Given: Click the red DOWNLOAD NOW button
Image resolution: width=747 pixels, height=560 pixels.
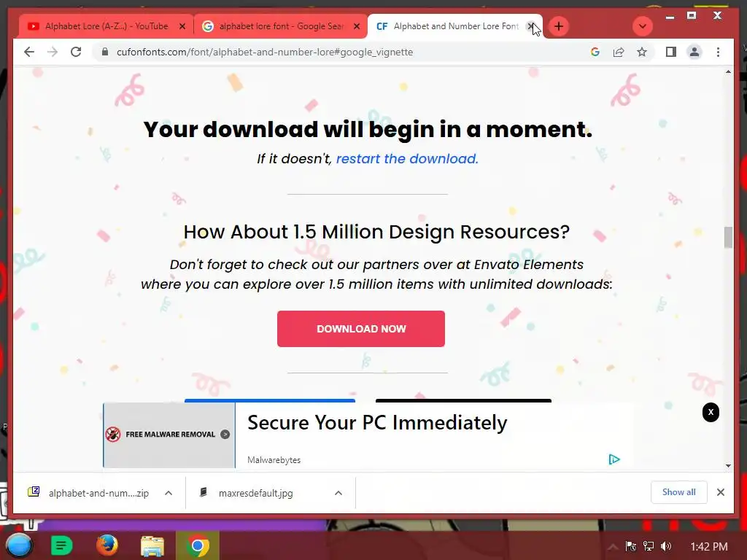Looking at the screenshot, I should click(x=361, y=329).
